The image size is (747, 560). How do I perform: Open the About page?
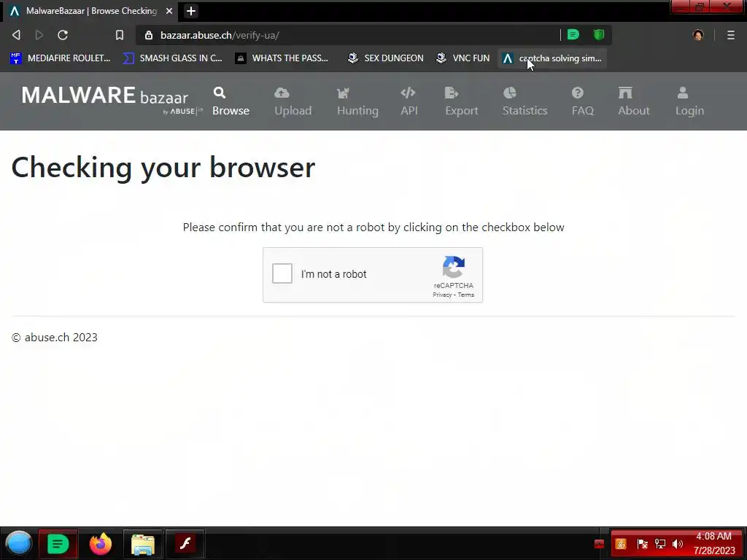click(x=634, y=101)
